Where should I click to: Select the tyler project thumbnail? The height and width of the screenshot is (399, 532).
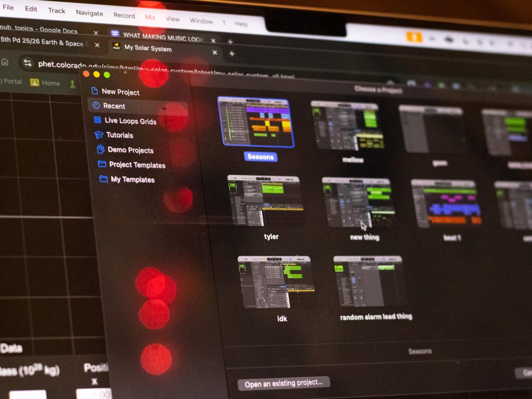(x=265, y=200)
